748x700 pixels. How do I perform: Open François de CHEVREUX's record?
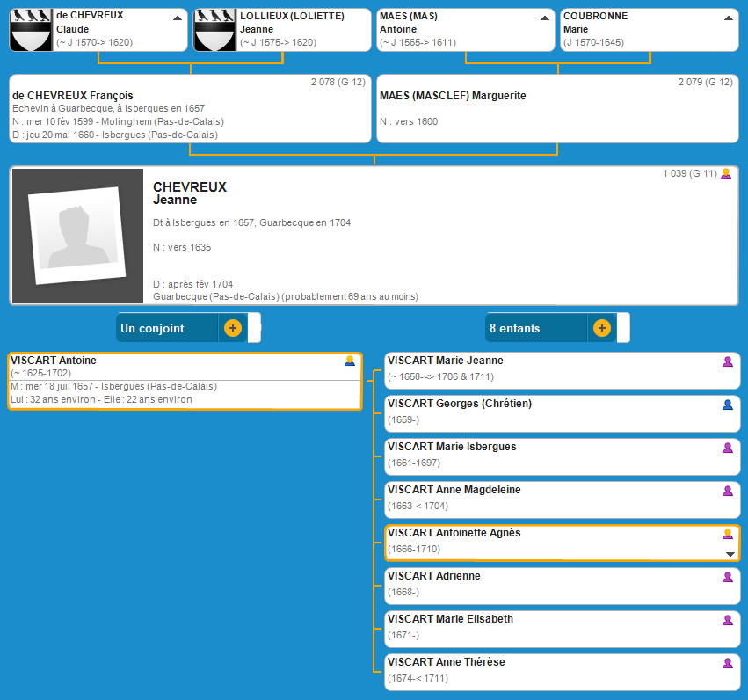74,96
